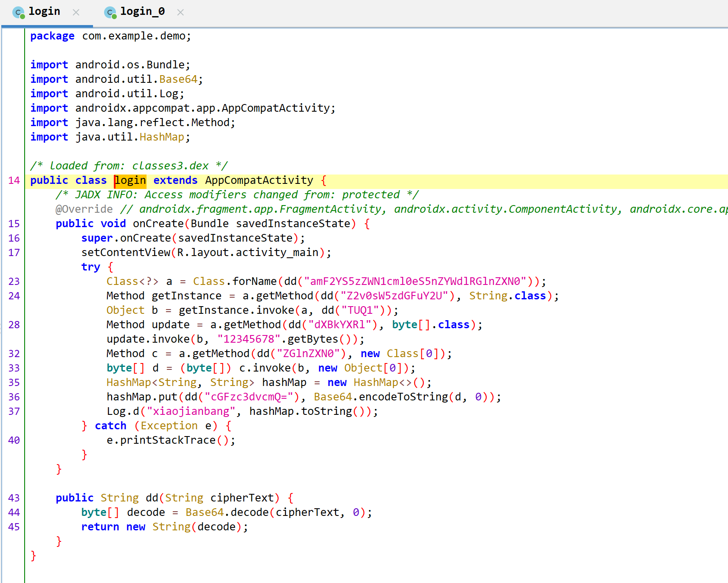Click line number 23 in the gutter
The height and width of the screenshot is (583, 728).
[14, 282]
